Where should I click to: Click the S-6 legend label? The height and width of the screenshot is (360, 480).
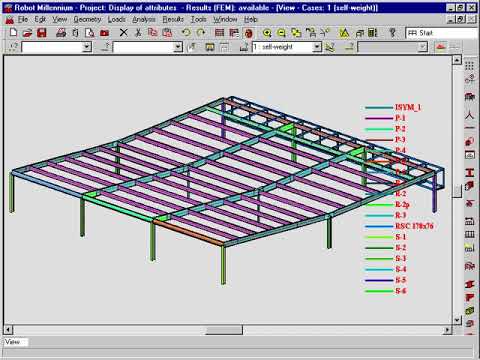click(x=401, y=291)
